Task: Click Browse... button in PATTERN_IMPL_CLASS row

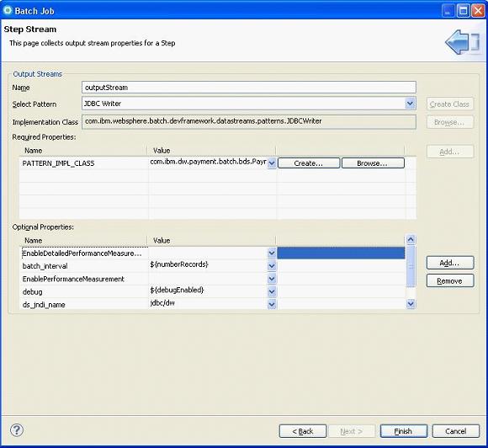Action: (x=373, y=163)
